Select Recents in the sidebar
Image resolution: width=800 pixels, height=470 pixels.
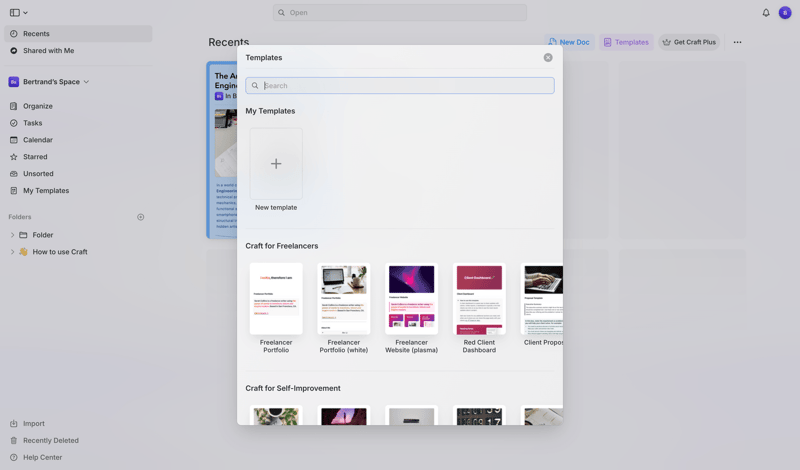(79, 34)
